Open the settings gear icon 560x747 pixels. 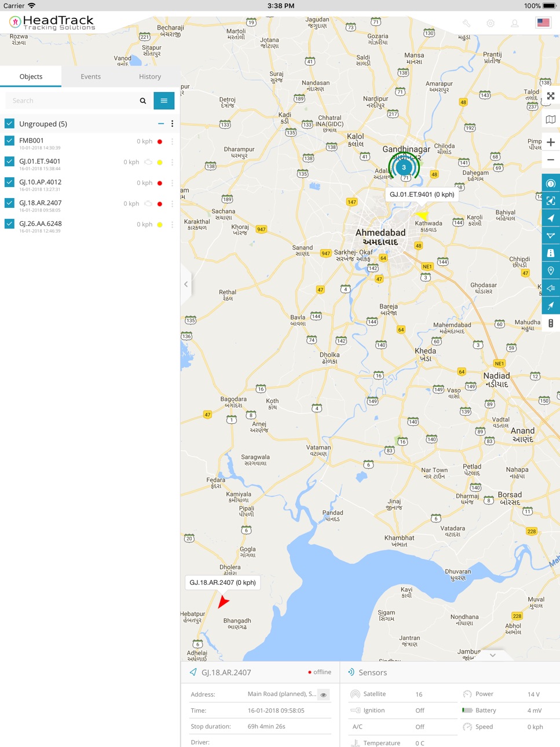pyautogui.click(x=491, y=23)
